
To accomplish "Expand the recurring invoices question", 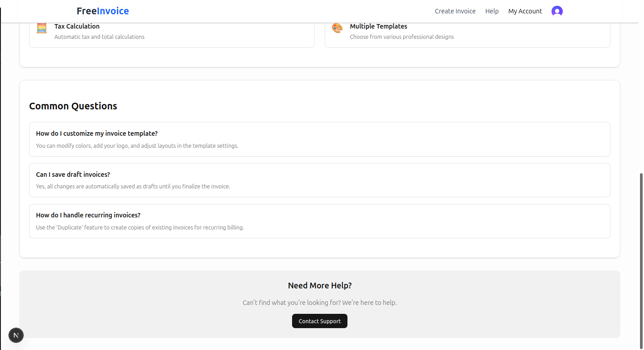I will (319, 221).
